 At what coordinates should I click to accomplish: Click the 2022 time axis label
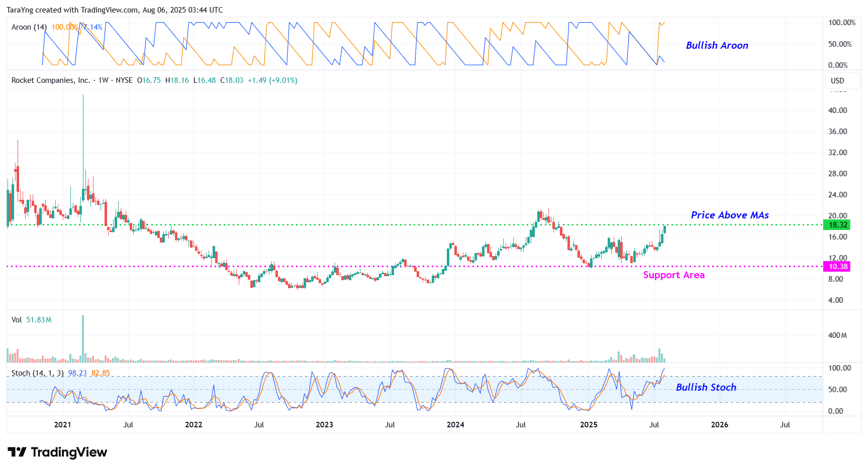tap(194, 425)
